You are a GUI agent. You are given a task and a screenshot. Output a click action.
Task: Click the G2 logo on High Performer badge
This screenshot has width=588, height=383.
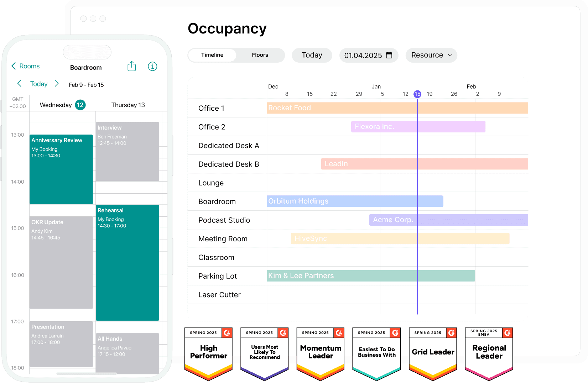pyautogui.click(x=227, y=333)
